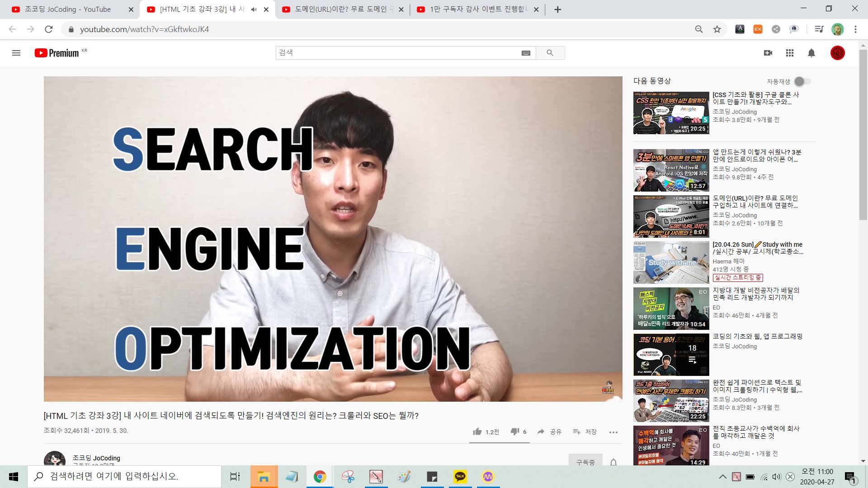Open 전직 초등교사 video thumbnail
This screenshot has height=488, width=868.
tap(671, 446)
